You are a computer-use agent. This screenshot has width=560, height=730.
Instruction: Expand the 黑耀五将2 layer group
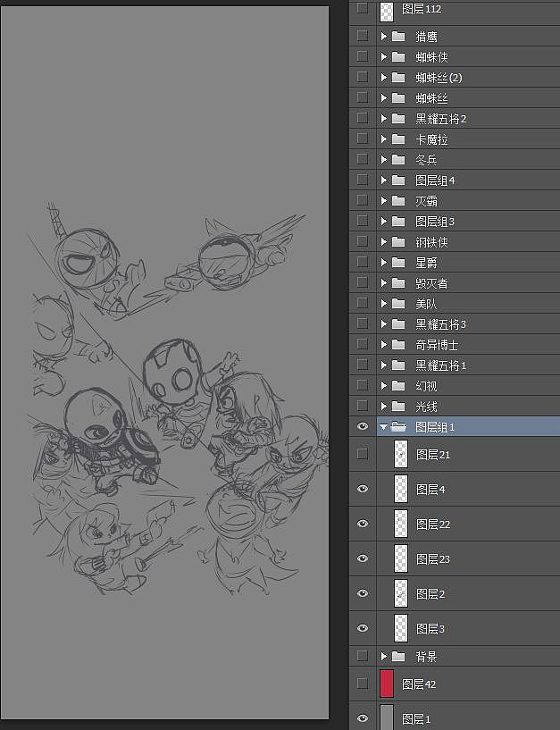(383, 118)
